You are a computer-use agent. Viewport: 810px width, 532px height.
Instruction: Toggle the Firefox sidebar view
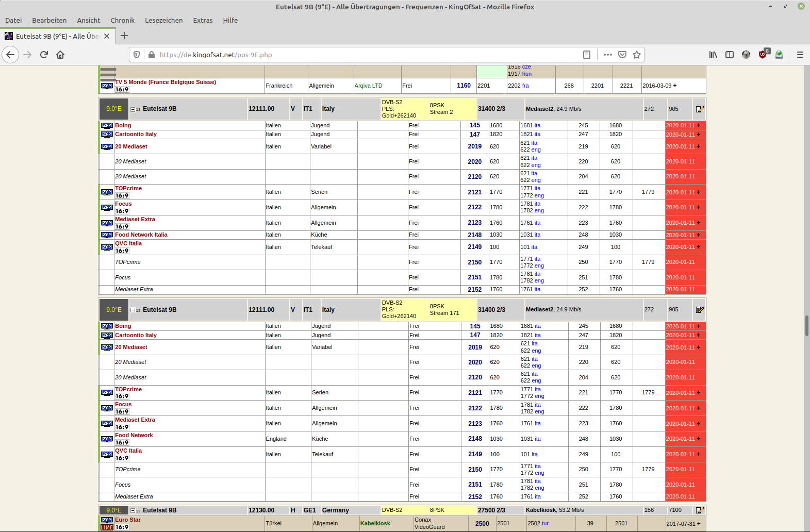coord(730,55)
